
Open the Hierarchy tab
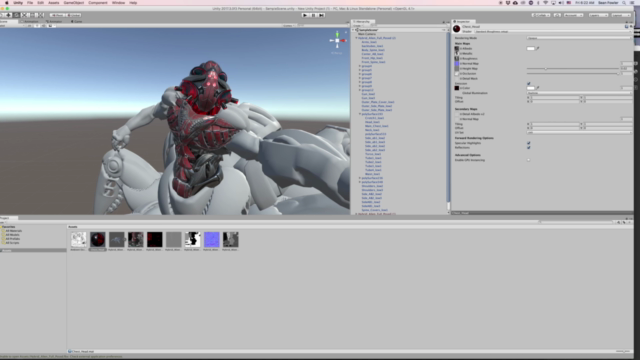pos(362,22)
